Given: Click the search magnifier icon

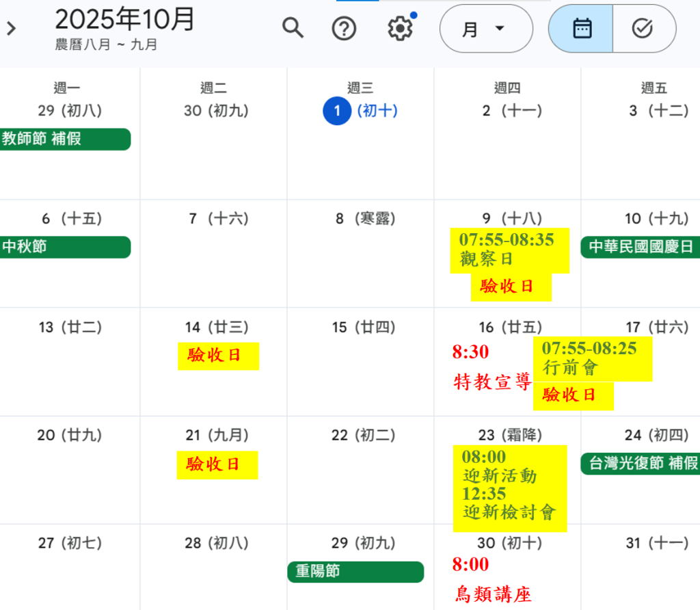Looking at the screenshot, I should [x=293, y=29].
